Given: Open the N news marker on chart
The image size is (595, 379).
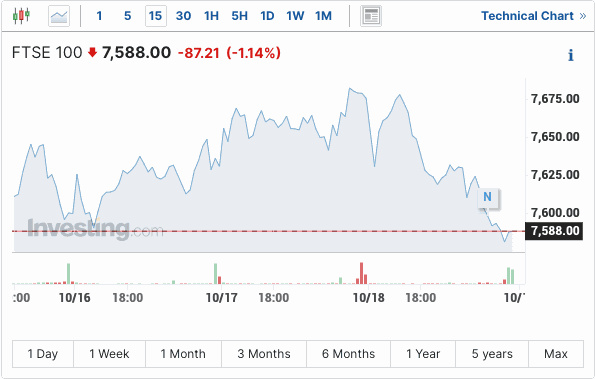Looking at the screenshot, I should point(488,197).
